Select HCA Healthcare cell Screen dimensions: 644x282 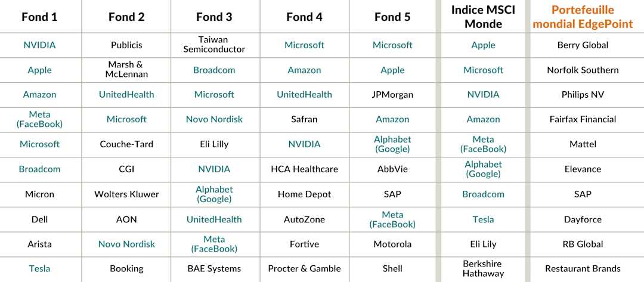click(x=304, y=169)
